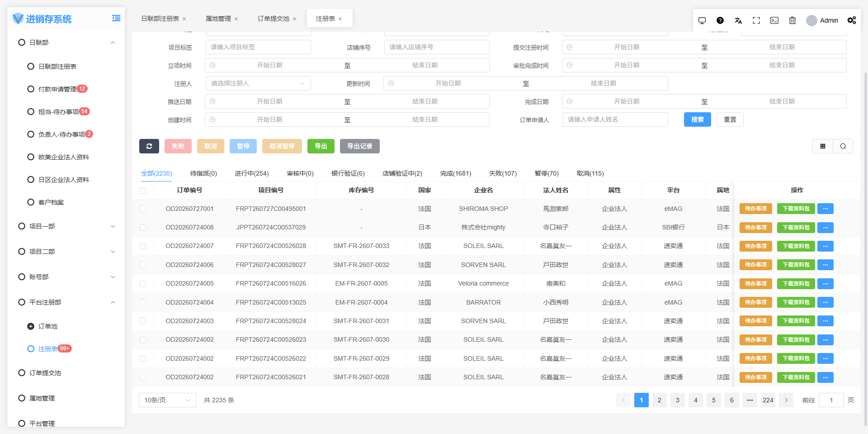Open more actions for order OD20260724007
This screenshot has width=868, height=434.
click(826, 246)
